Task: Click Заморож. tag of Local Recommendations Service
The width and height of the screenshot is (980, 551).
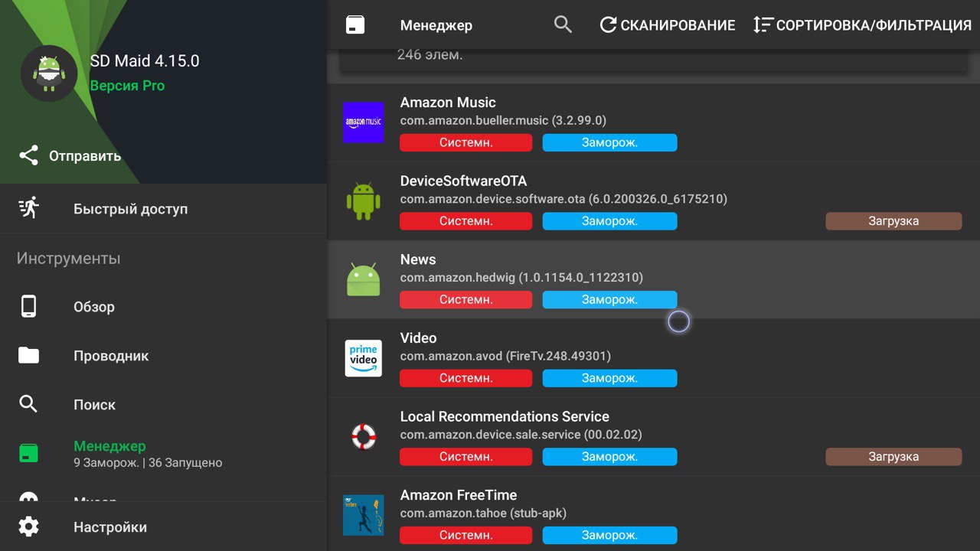Action: point(609,456)
